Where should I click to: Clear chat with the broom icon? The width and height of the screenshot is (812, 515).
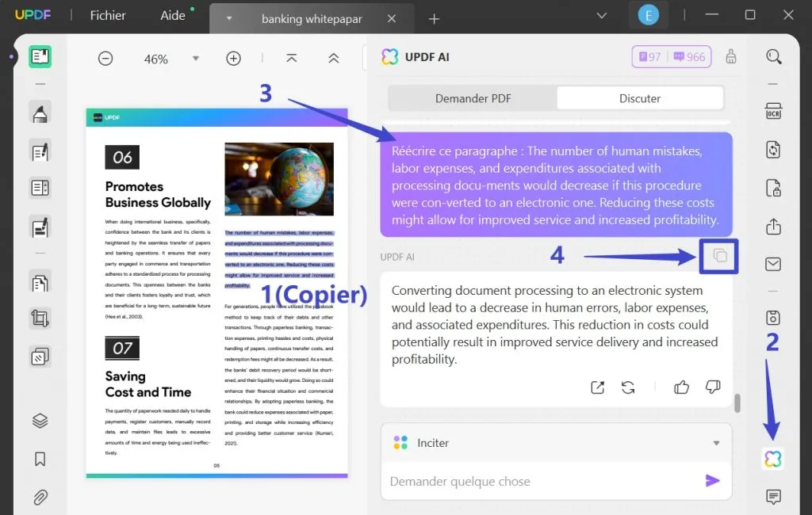point(730,56)
